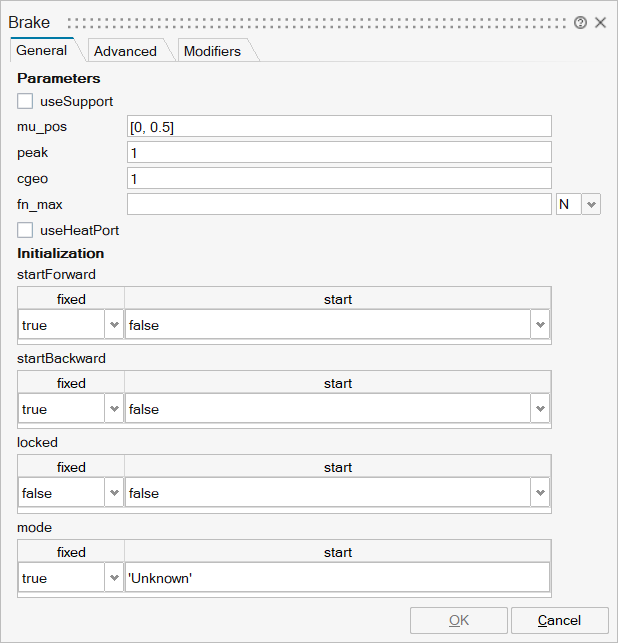Open the Brake dialog help icon

[x=580, y=22]
